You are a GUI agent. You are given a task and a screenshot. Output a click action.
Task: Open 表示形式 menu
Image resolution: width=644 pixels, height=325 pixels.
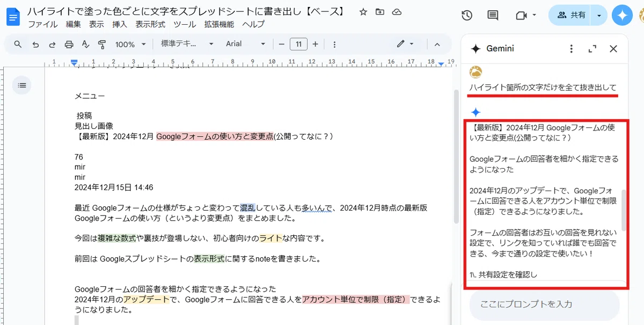(x=150, y=24)
